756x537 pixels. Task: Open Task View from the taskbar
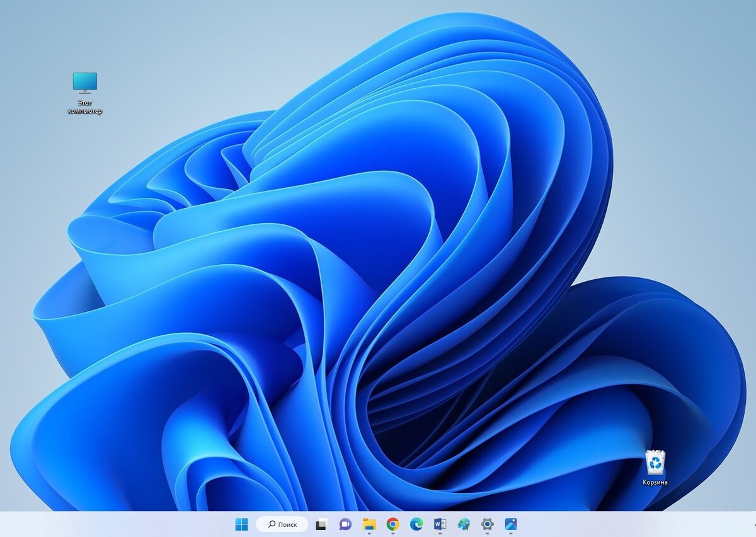(321, 524)
